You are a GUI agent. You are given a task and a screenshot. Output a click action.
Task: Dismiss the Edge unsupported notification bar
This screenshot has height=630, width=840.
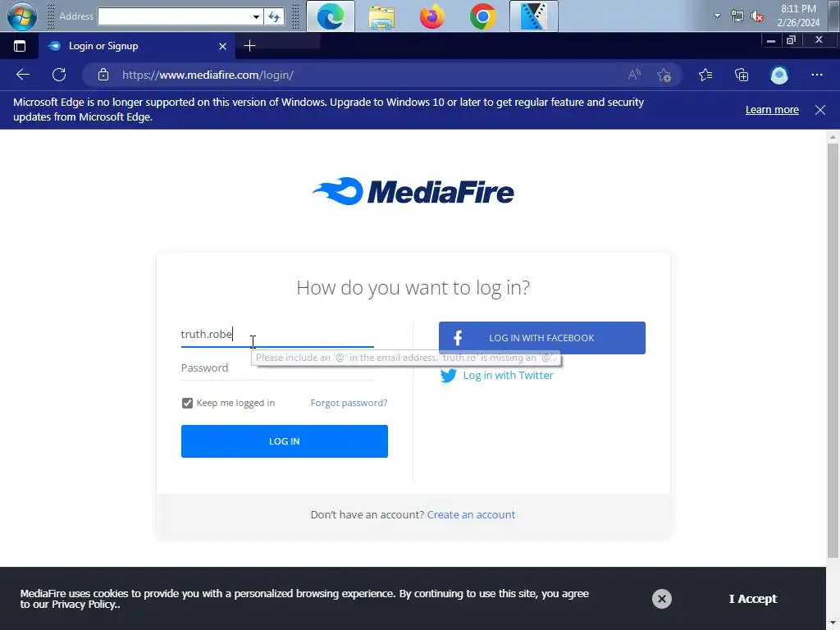pyautogui.click(x=819, y=110)
